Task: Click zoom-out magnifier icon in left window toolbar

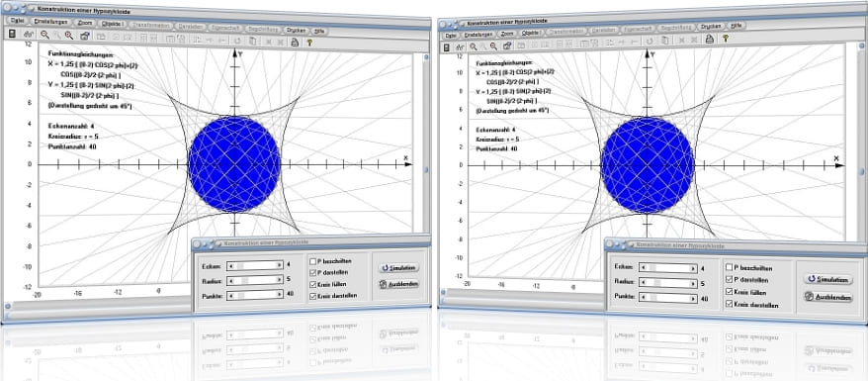Action: (44, 35)
